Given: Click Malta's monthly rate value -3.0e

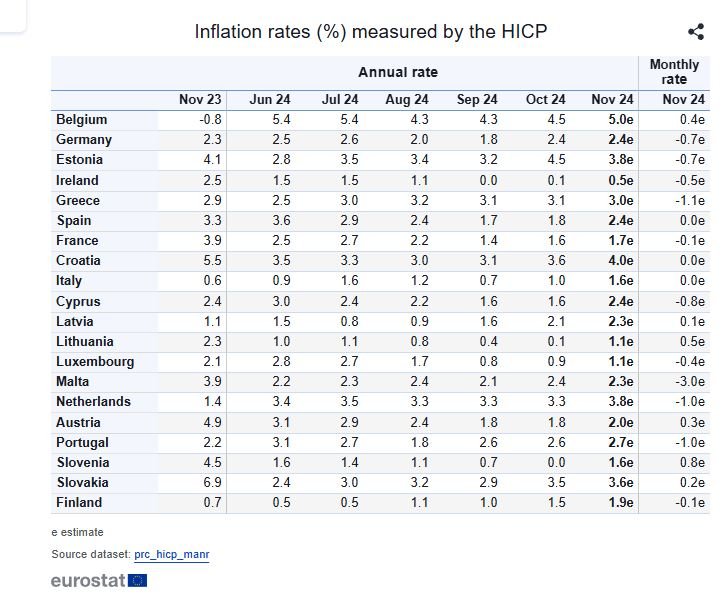Looking at the screenshot, I should 687,382.
